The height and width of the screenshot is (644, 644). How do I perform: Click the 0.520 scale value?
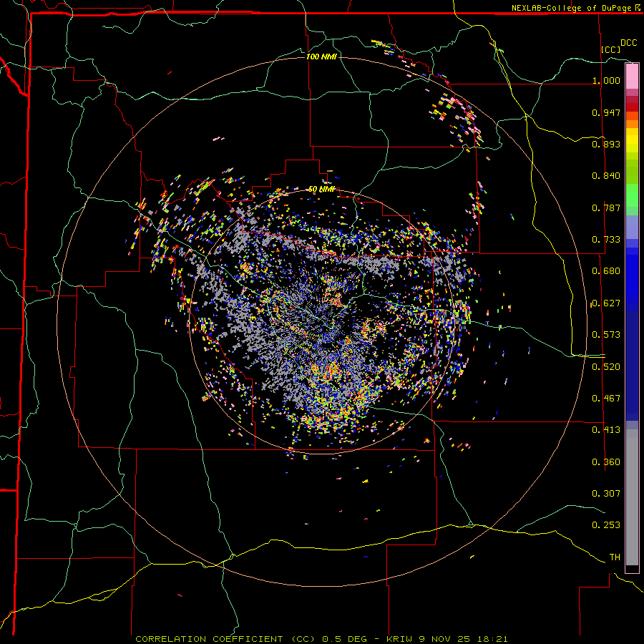pos(606,367)
